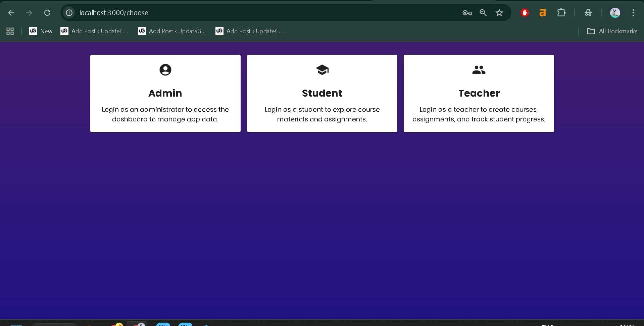Click the address bar showing localhost:3000/choose
The width and height of the screenshot is (644, 326).
[x=114, y=13]
